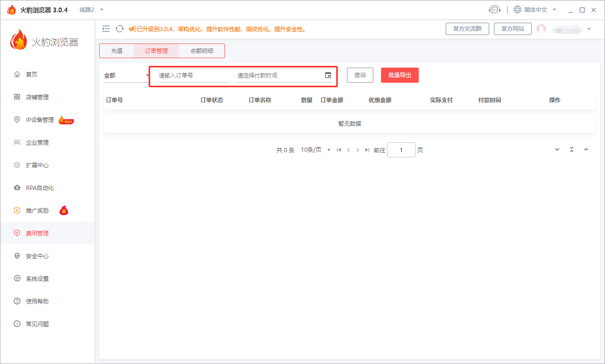Open the 全部 order status dropdown
This screenshot has width=605, height=364.
[126, 75]
